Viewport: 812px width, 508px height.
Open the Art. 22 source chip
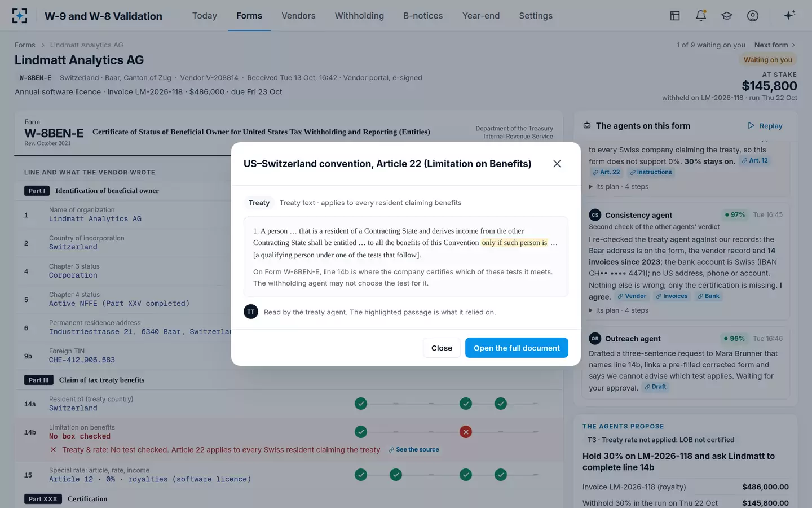point(607,172)
